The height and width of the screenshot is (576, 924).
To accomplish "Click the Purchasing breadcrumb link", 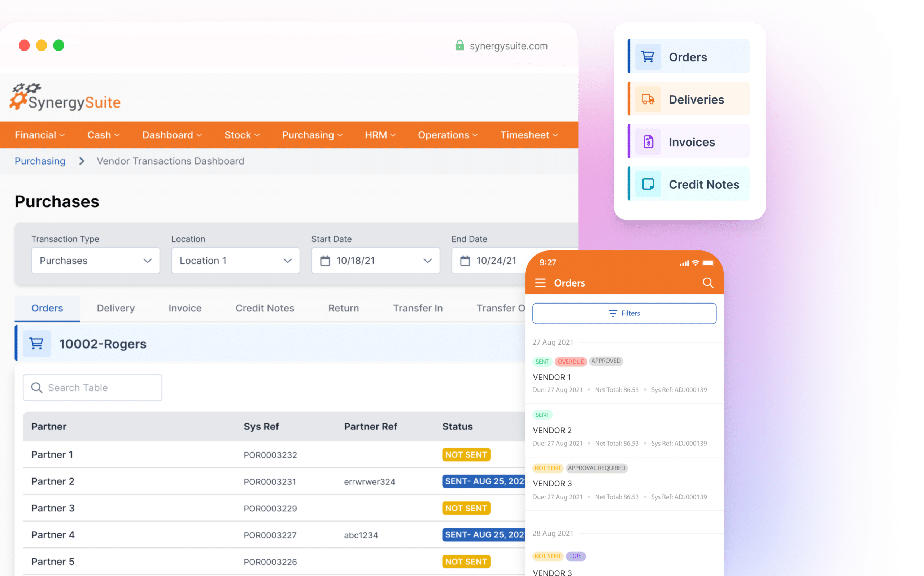I will pos(40,161).
